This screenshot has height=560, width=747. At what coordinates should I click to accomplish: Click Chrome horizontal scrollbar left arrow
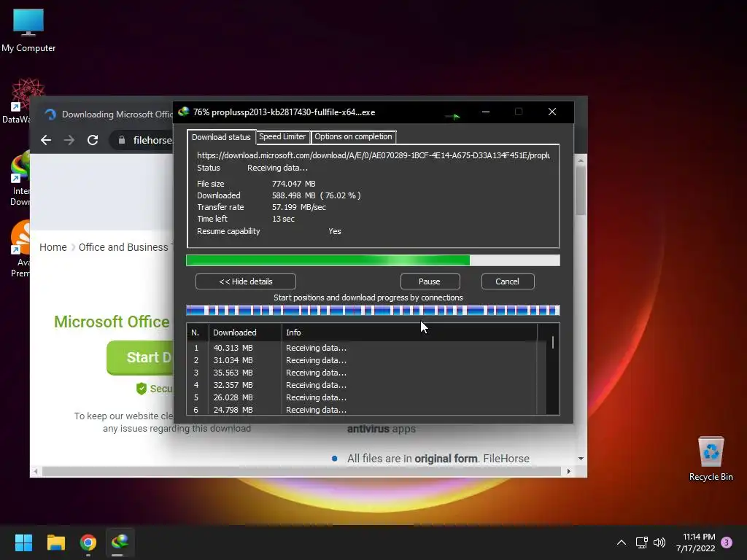pos(35,472)
